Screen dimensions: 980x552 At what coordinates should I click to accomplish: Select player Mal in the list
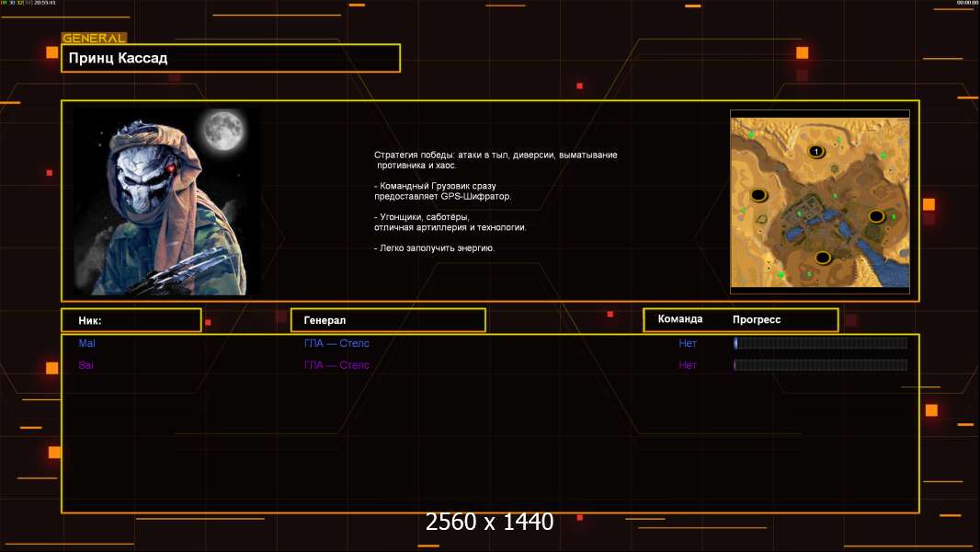click(87, 343)
